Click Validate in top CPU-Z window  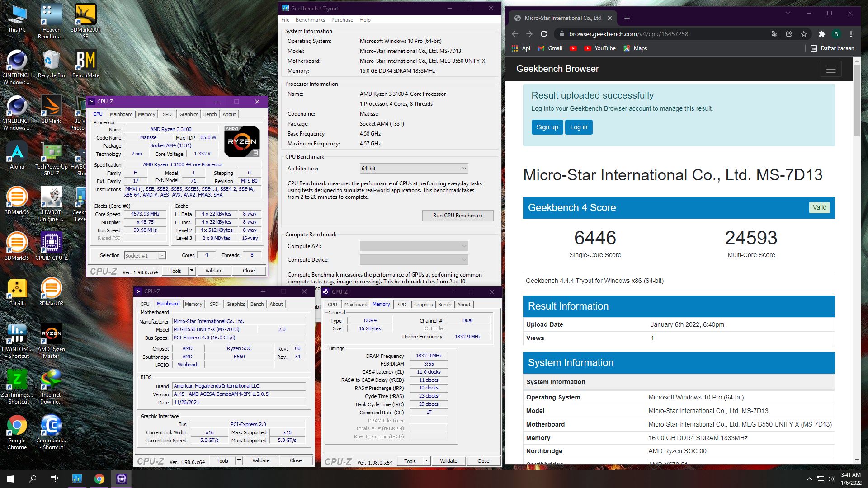(x=214, y=271)
